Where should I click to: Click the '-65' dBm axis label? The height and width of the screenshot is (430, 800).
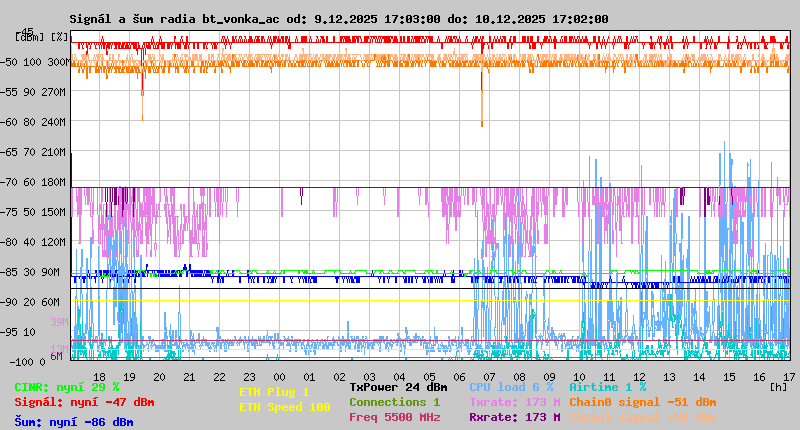9,153
